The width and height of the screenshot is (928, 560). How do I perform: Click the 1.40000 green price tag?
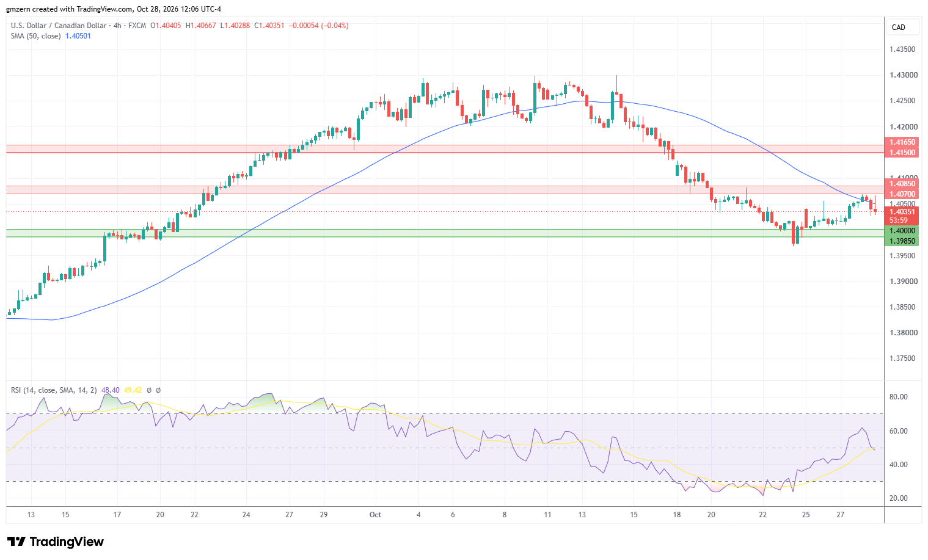(902, 231)
